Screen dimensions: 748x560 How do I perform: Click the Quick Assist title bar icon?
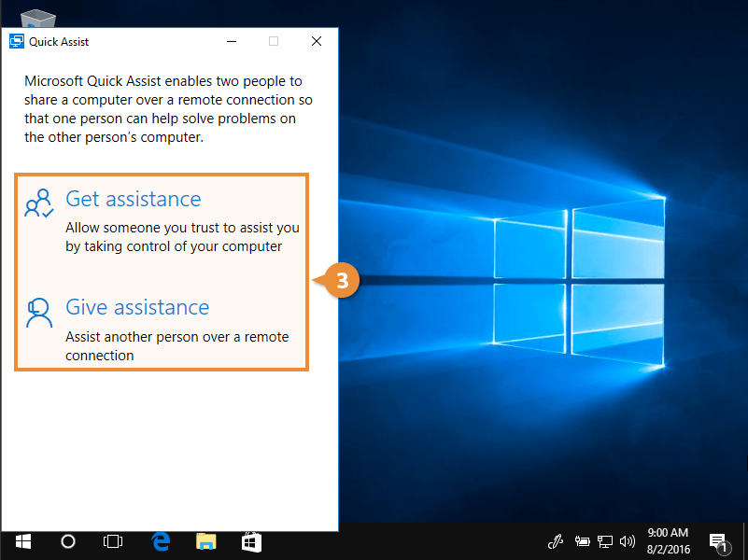17,41
